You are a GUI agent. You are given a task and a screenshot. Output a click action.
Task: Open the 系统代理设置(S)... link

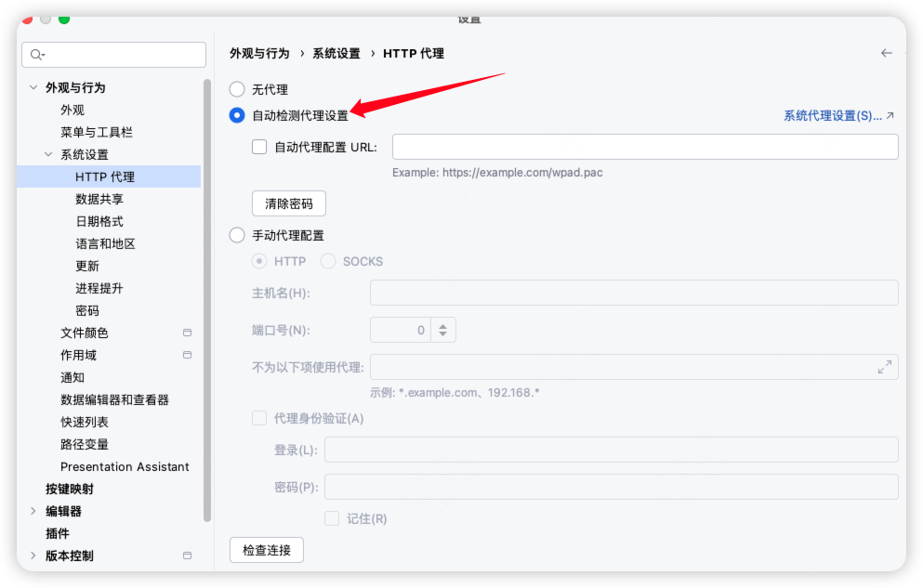pos(833,116)
